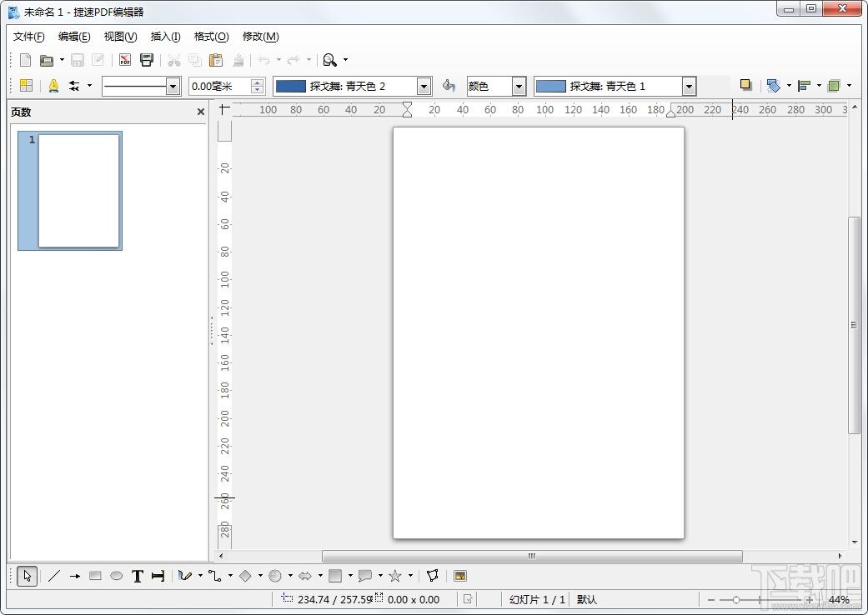This screenshot has width=868, height=615.
Task: Select the Rectangle drawing tool
Action: pos(95,576)
